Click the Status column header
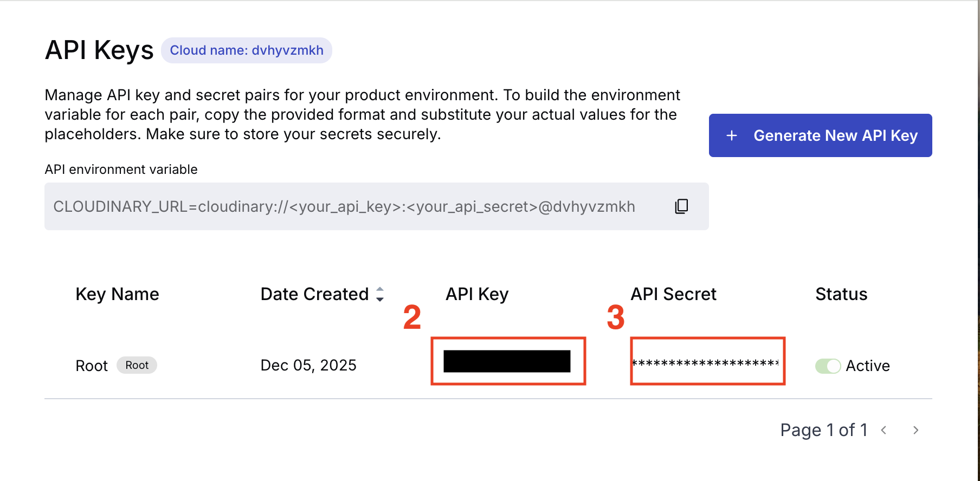Screen dimensions: 980x481 (x=841, y=294)
